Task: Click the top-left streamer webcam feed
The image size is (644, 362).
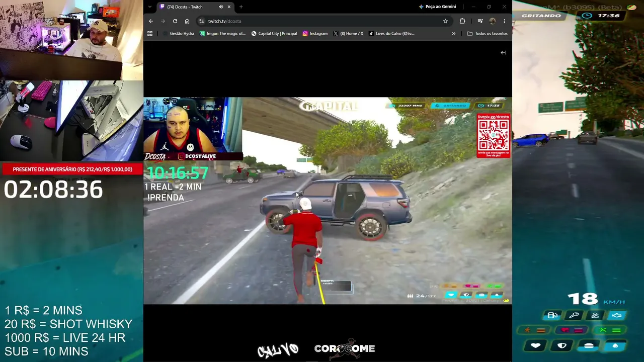Action: (x=71, y=40)
